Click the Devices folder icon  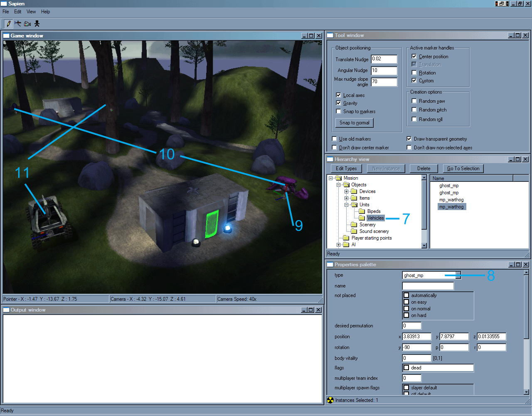pos(354,191)
